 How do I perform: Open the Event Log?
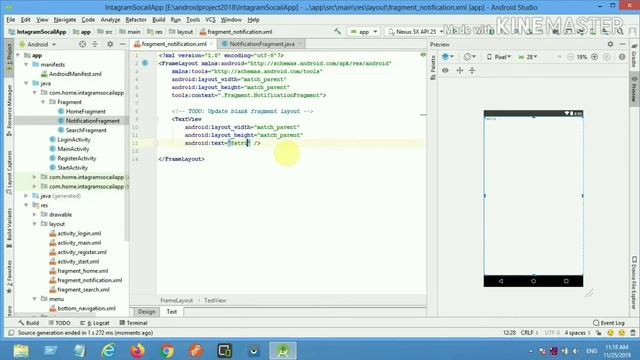[609, 323]
